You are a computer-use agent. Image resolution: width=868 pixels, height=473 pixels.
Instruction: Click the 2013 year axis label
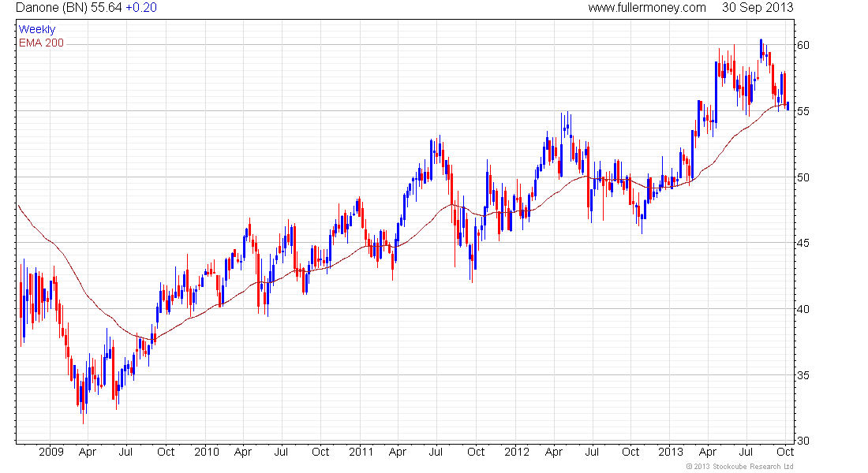671,452
